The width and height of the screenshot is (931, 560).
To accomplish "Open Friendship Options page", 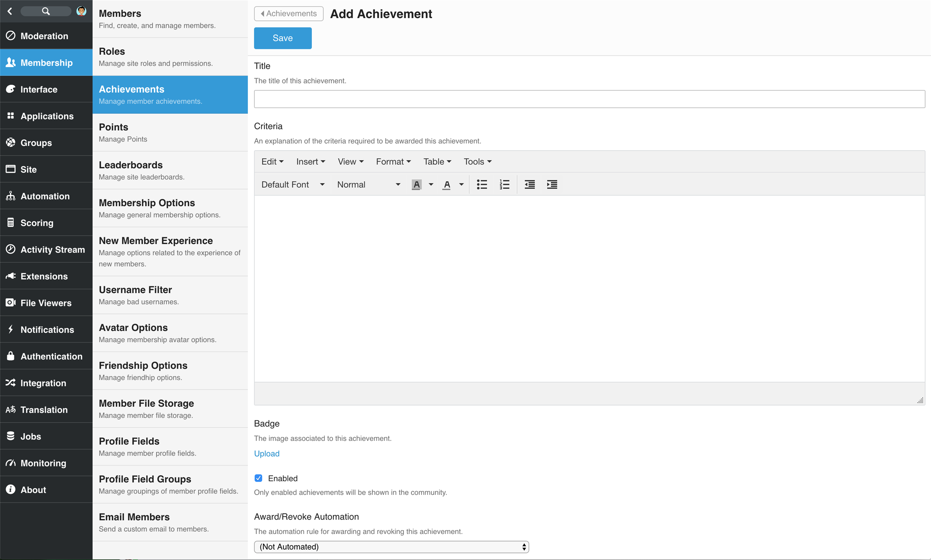I will [x=170, y=371].
